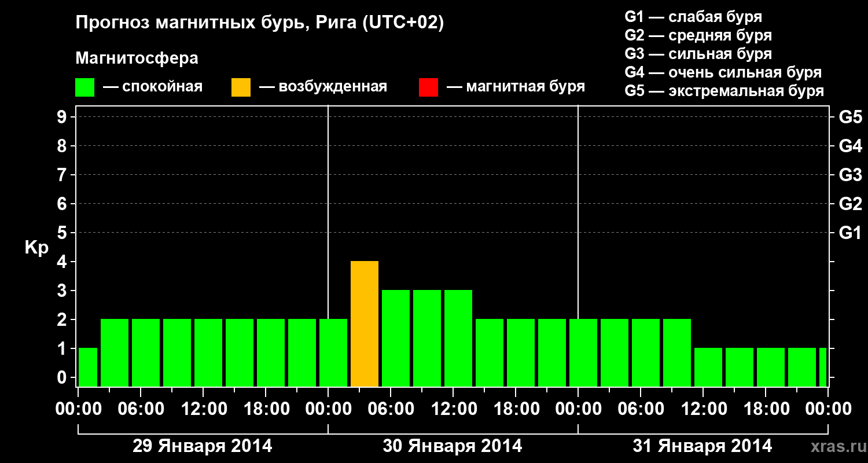Click the 'G1 — слабая буря' legend line
868x463 pixels.
693,16
